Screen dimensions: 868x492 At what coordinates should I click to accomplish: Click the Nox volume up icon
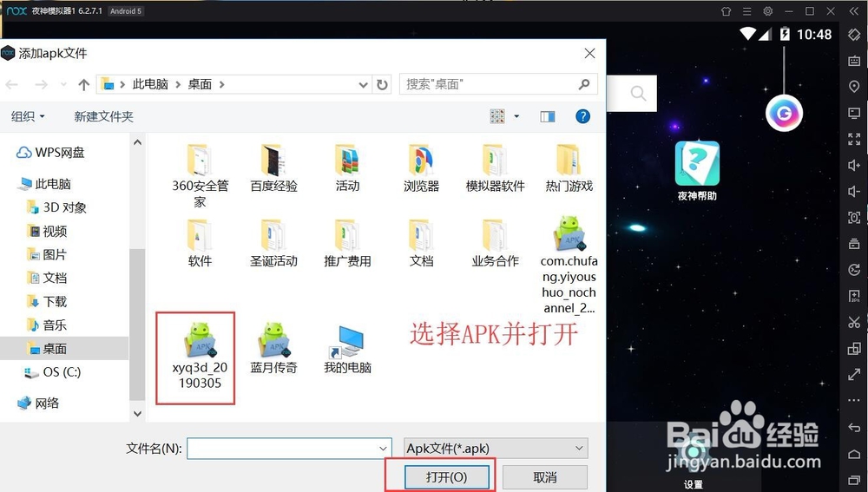[854, 165]
